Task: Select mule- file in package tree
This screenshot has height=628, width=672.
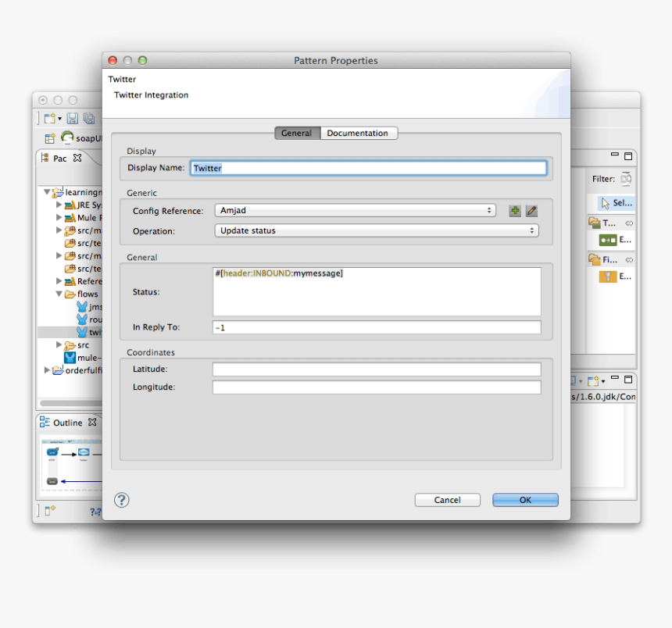Action: coord(83,358)
